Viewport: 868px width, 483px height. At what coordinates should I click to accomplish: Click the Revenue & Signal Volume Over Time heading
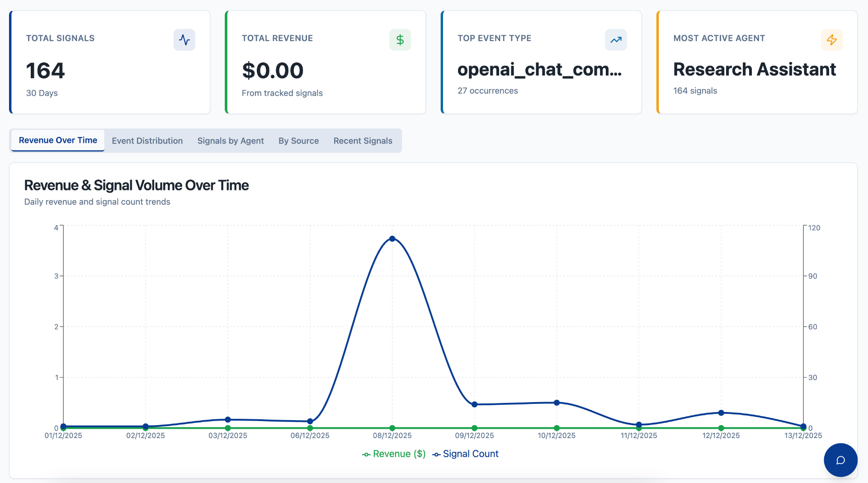137,185
